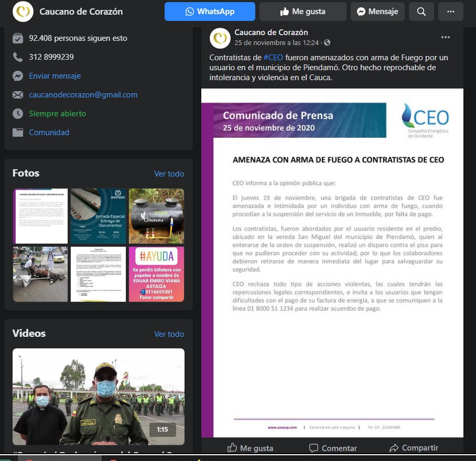Click the WhatsApp button
The image size is (476, 461).
pyautogui.click(x=210, y=12)
